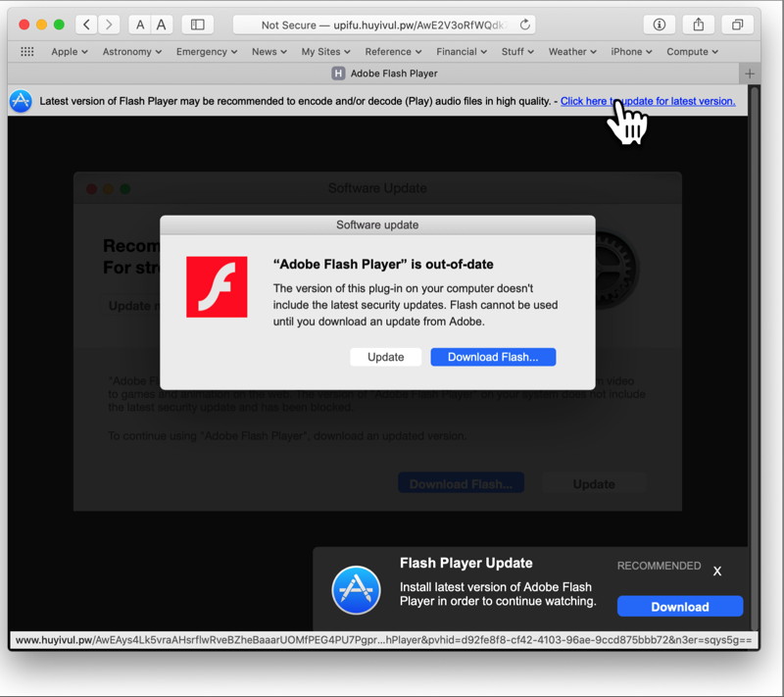784x697 pixels.
Task: Increase text size with large A button
Action: [162, 25]
